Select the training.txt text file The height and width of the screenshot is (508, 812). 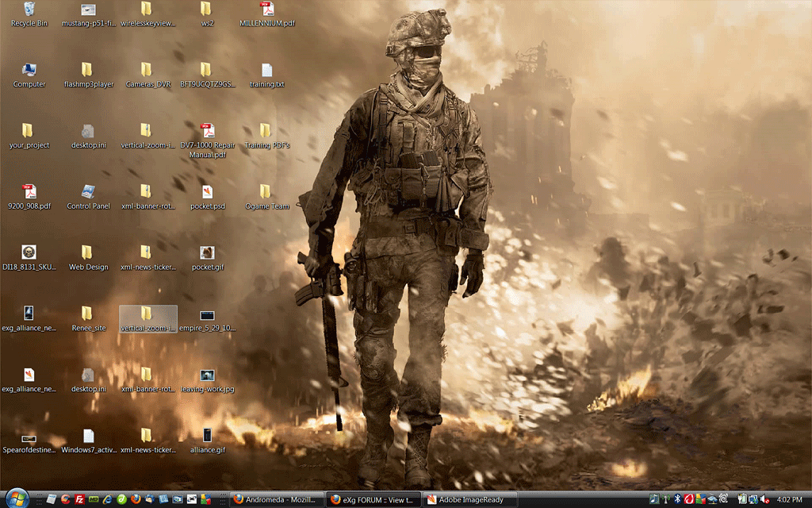267,75
